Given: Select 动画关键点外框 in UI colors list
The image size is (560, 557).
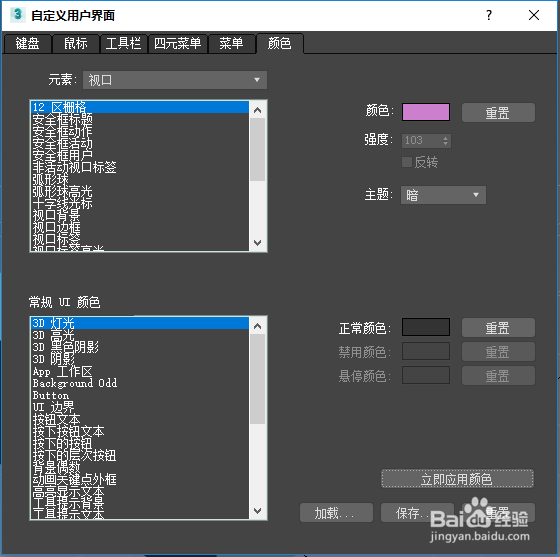Looking at the screenshot, I should [x=140, y=479].
